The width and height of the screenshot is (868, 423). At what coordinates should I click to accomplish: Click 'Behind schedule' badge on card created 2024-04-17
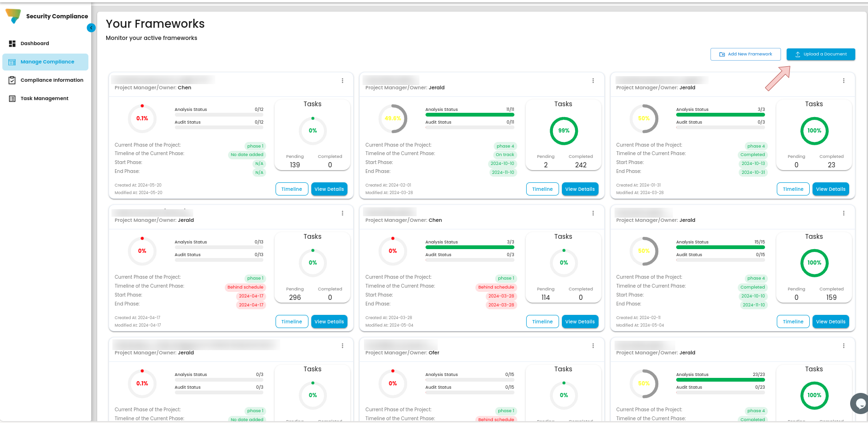(x=245, y=287)
